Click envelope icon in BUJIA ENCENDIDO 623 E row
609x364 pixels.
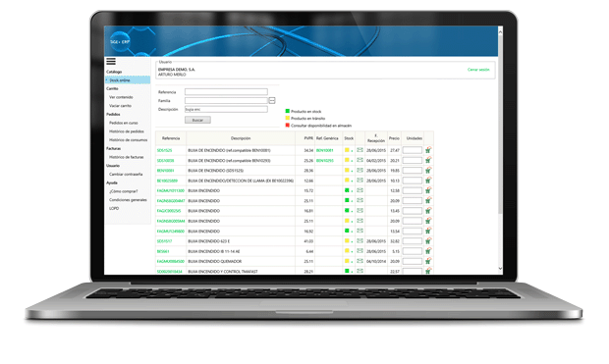[x=360, y=240]
